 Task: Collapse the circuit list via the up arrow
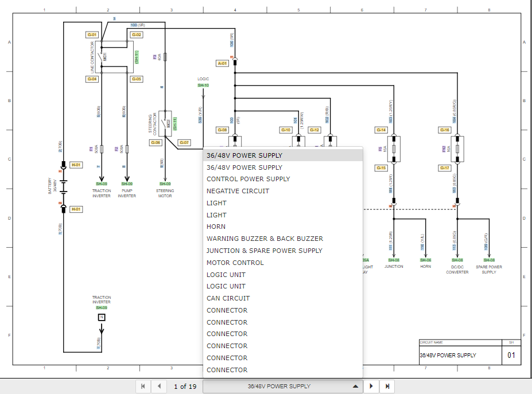(354, 386)
